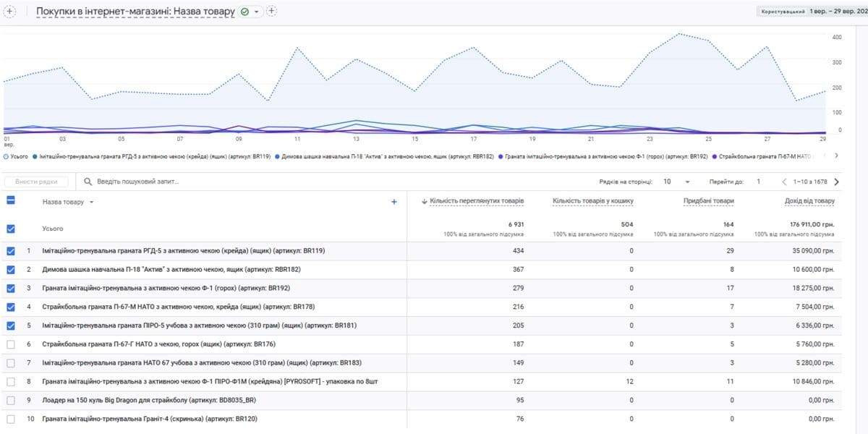The height and width of the screenshot is (434, 868).
Task: Click the Внести рядки button
Action: (36, 182)
